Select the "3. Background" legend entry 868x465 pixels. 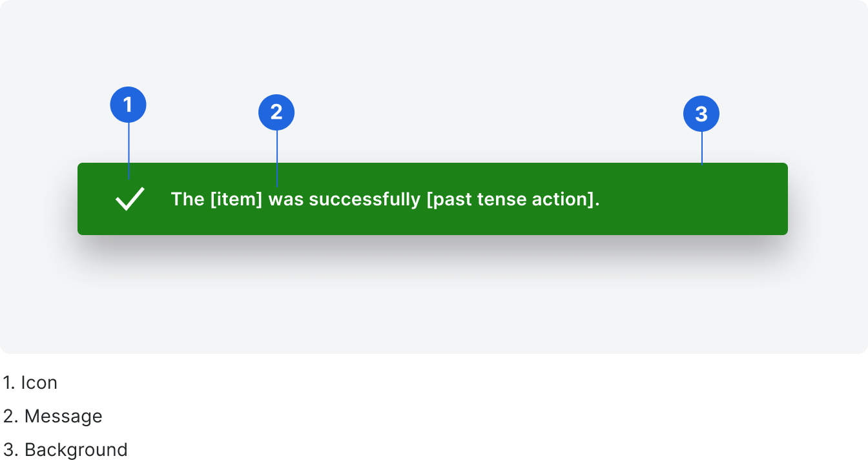[65, 449]
